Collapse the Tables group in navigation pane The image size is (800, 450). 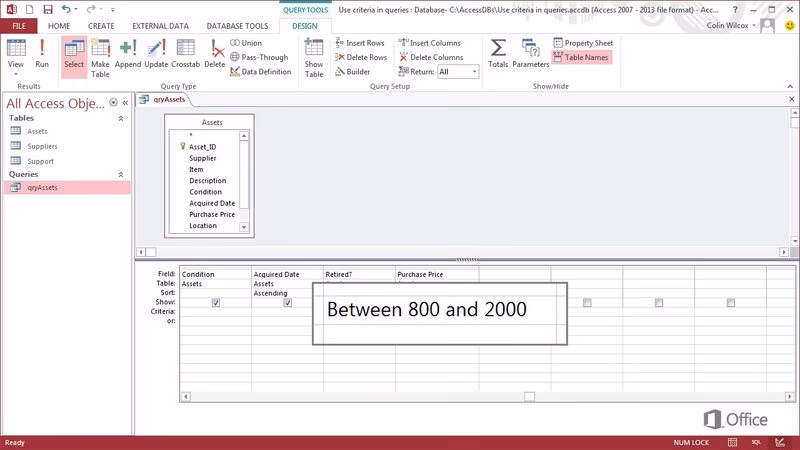click(x=122, y=118)
